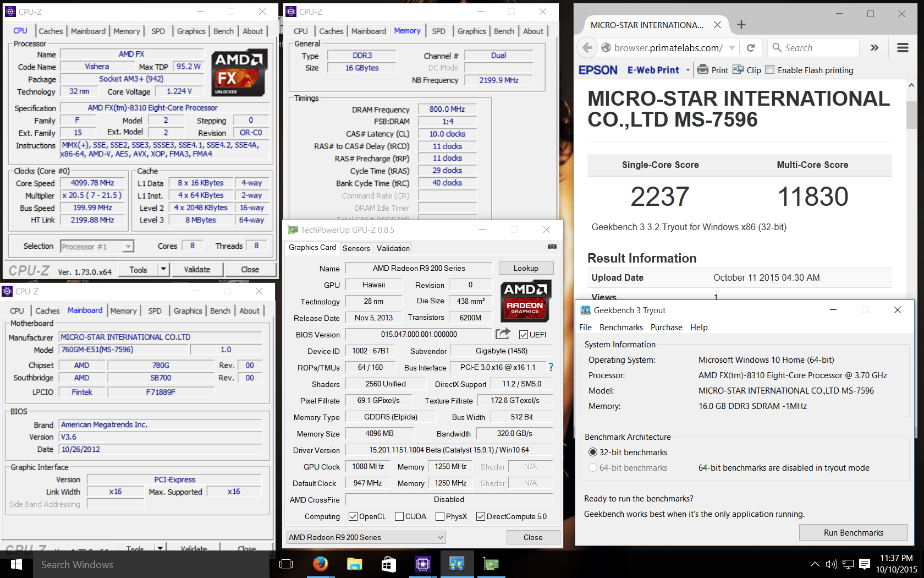Viewport: 924px width, 578px height.
Task: Open the Purchase menu in Geekbench
Action: pos(666,328)
